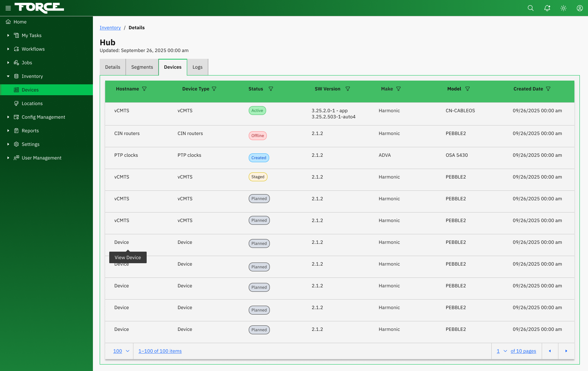Image resolution: width=588 pixels, height=371 pixels.
Task: Click the SW Version filter icon
Action: [348, 89]
